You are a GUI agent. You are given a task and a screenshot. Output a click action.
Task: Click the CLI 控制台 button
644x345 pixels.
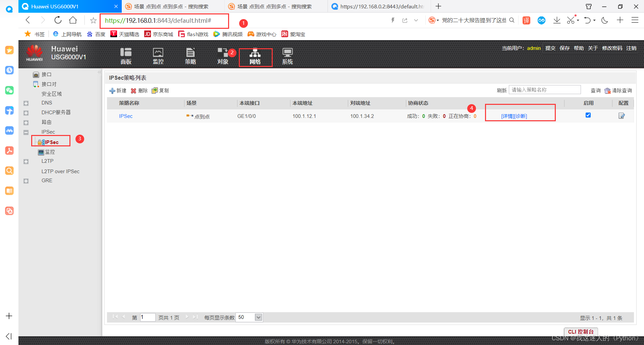coord(581,332)
